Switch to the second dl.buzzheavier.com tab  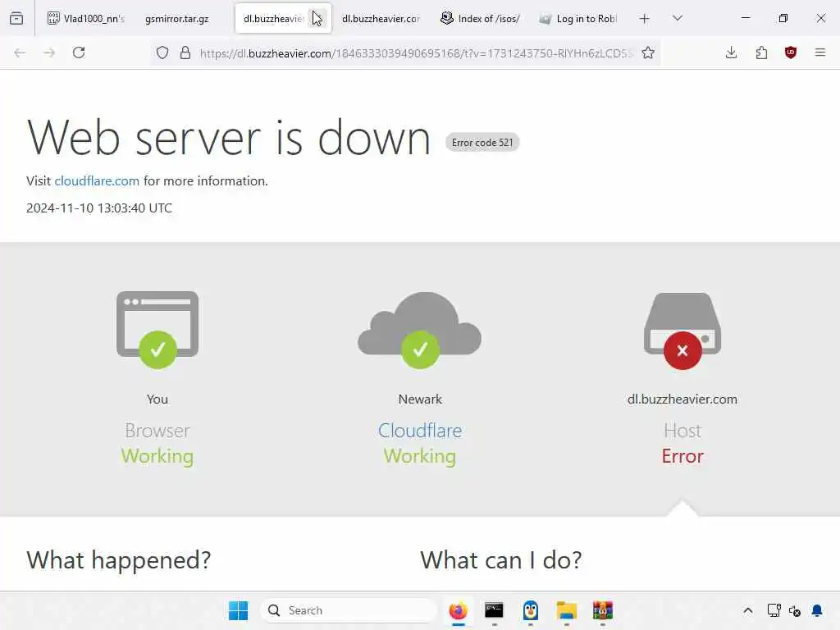pyautogui.click(x=381, y=19)
